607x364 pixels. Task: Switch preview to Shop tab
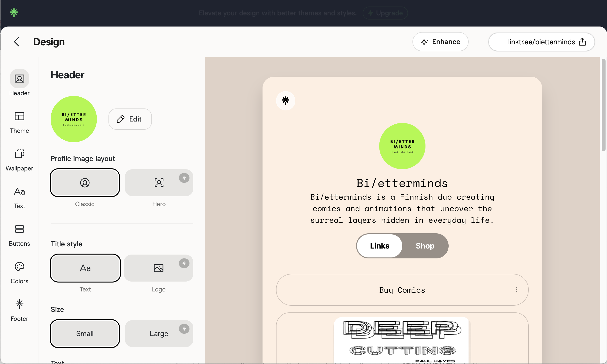click(x=425, y=246)
